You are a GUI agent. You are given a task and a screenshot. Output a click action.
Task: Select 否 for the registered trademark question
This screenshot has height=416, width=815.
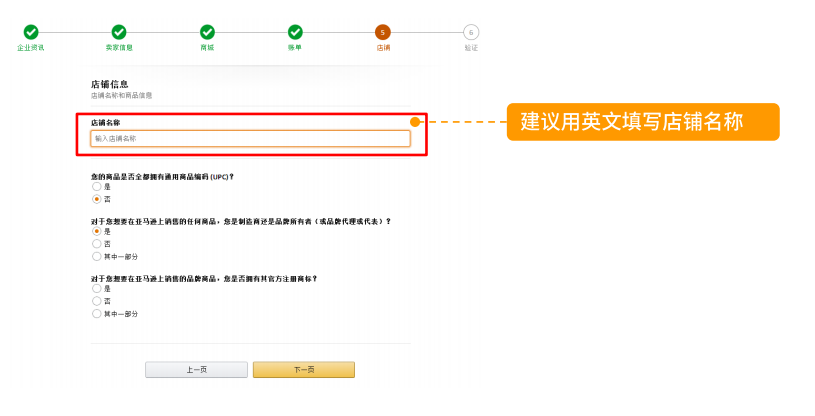coord(97,301)
